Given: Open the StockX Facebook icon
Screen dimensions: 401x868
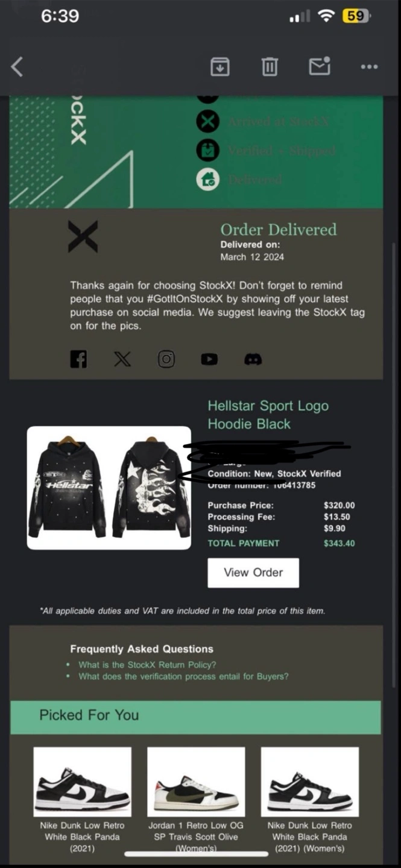Looking at the screenshot, I should pos(78,359).
